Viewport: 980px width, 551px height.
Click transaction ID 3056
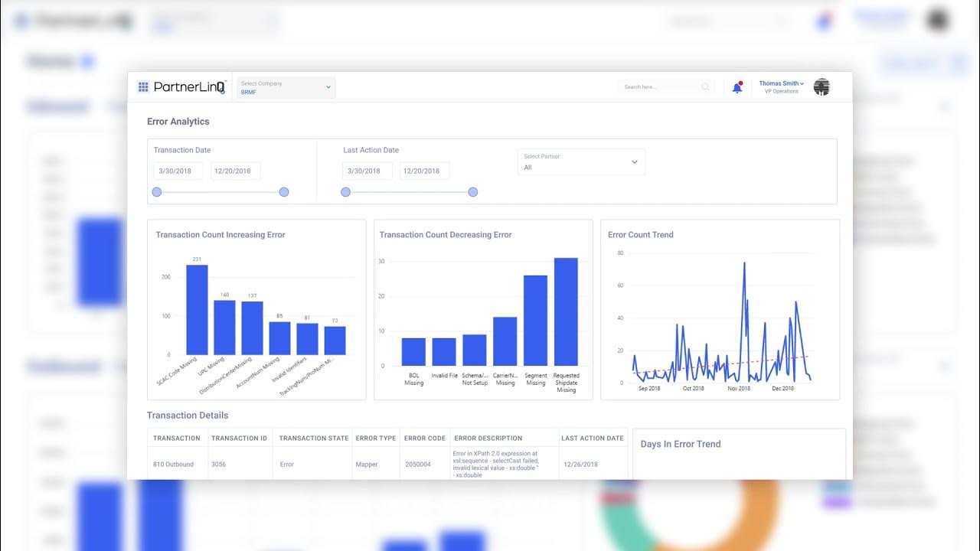(x=219, y=465)
